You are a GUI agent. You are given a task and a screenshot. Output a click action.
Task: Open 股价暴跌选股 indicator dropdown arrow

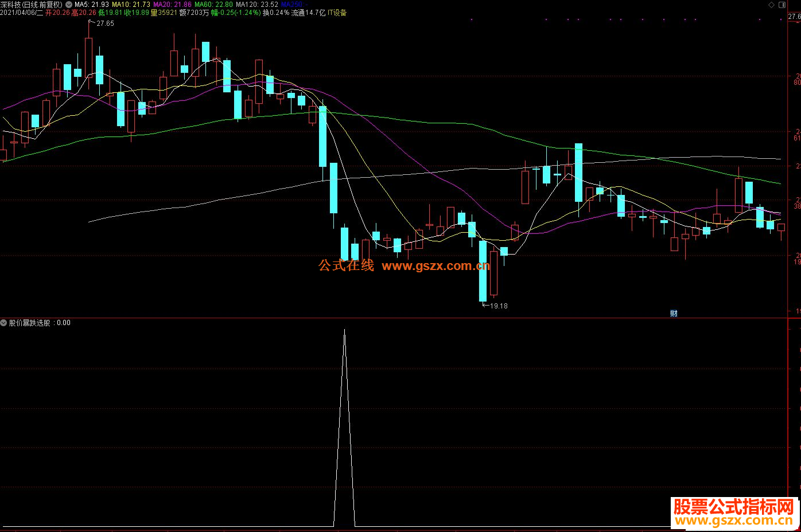(3, 323)
